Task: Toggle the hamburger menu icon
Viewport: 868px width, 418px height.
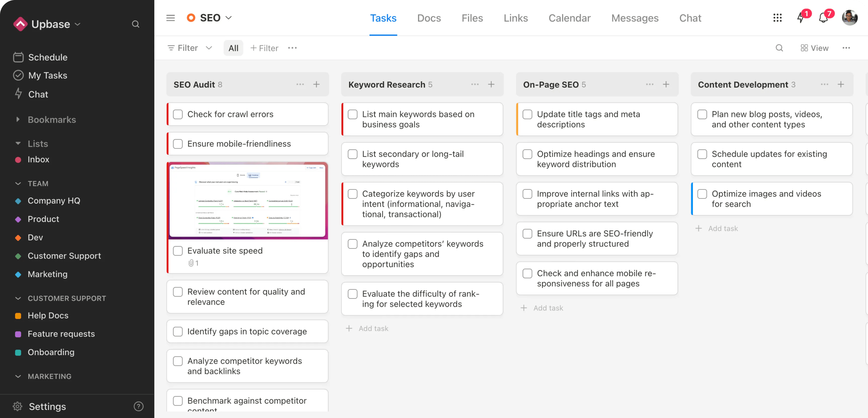Action: 171,18
